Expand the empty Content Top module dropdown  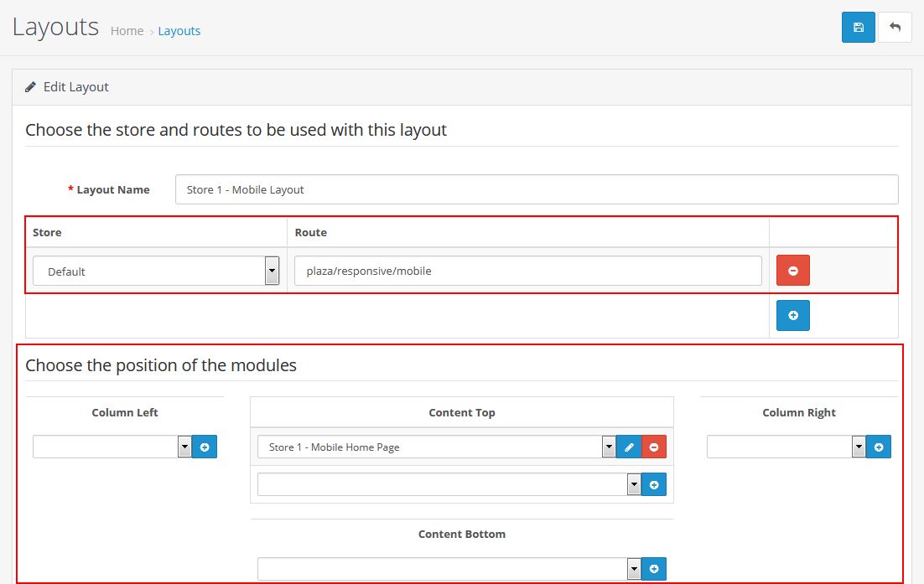coord(449,484)
